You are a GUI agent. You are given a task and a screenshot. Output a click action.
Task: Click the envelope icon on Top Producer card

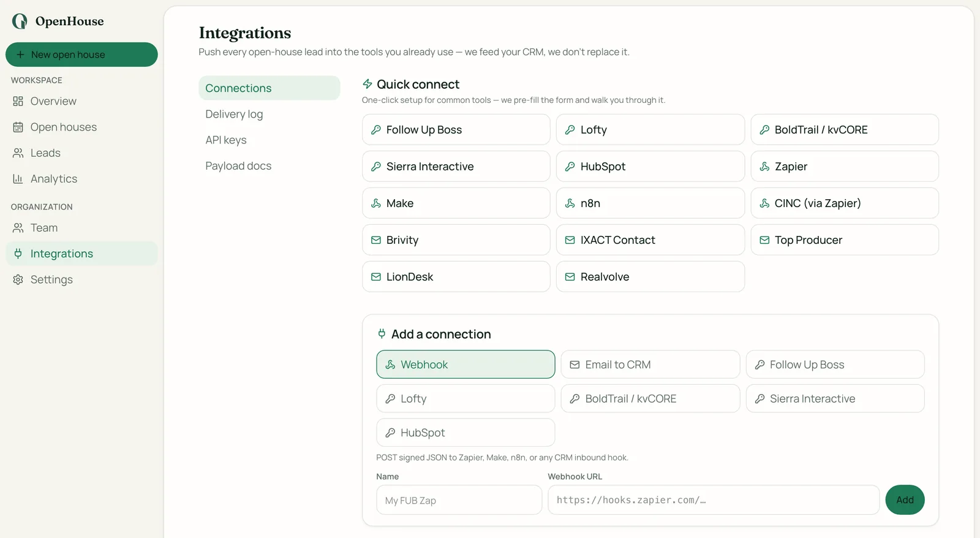pos(764,240)
